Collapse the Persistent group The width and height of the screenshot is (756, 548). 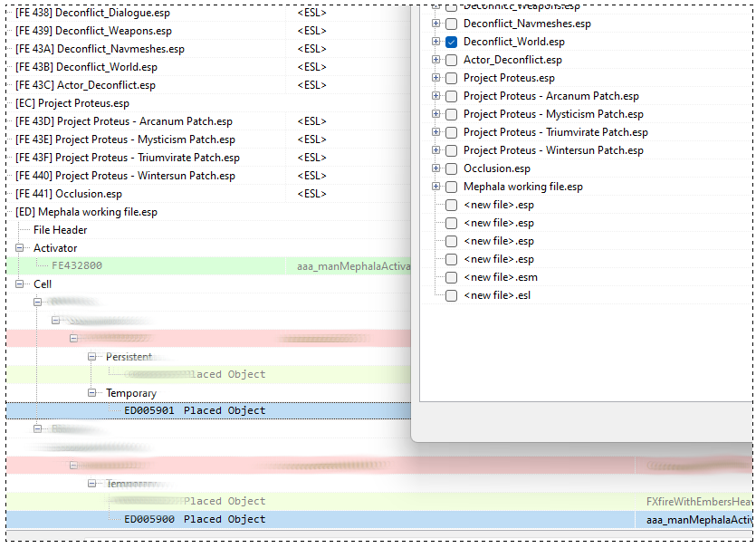click(91, 357)
